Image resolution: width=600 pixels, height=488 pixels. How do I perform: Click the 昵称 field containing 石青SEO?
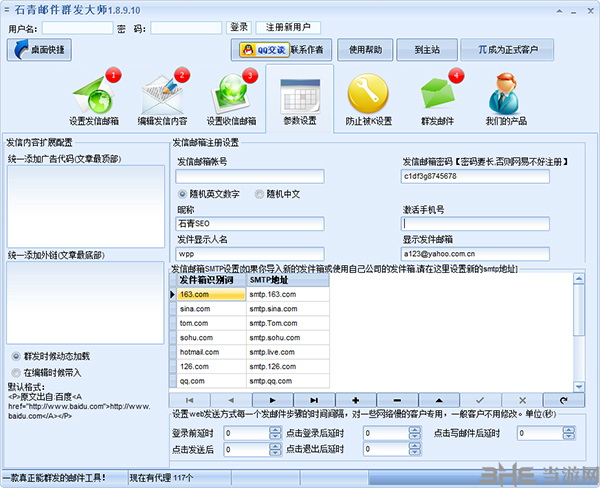[x=250, y=224]
